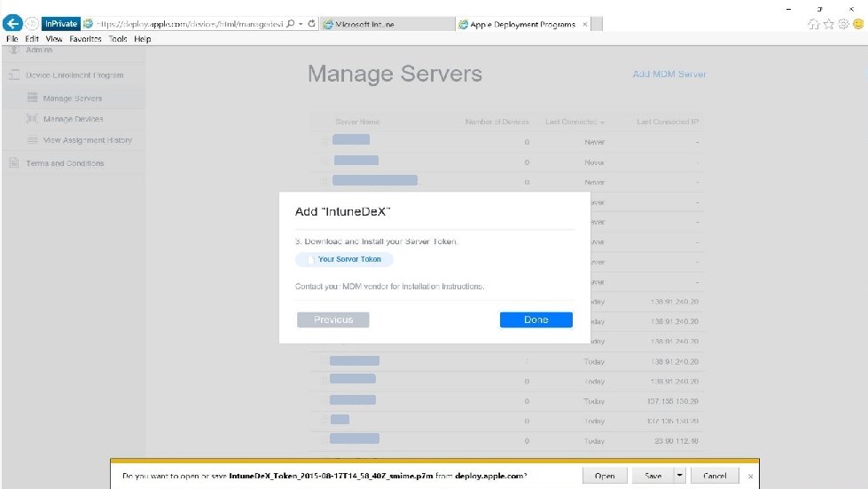Open the Favorites menu
Viewport: 868px width, 489px height.
(x=85, y=39)
